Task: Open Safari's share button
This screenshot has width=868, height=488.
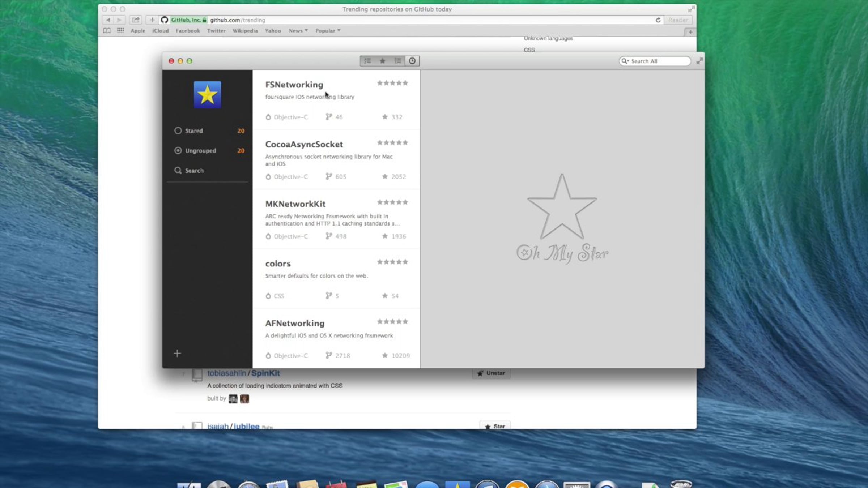Action: [136, 20]
